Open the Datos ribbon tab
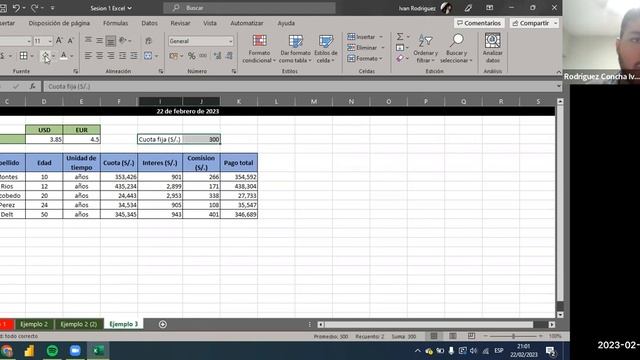Viewport: 640px width, 360px height. tap(149, 23)
